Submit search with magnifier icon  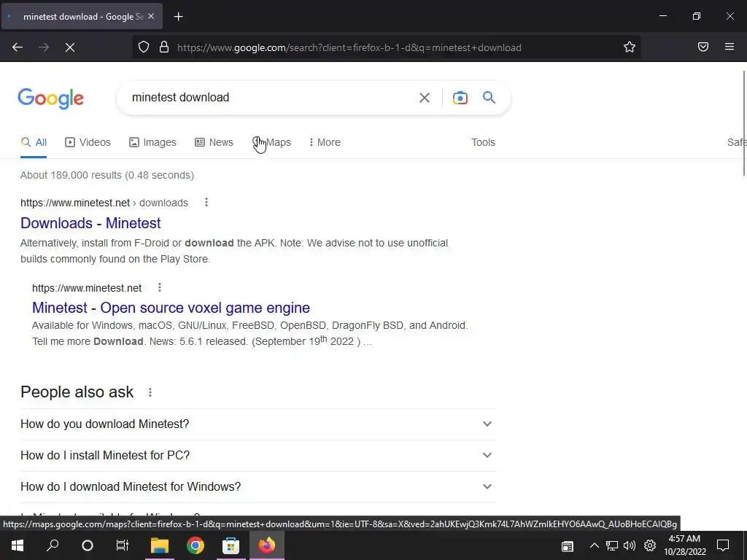click(489, 98)
